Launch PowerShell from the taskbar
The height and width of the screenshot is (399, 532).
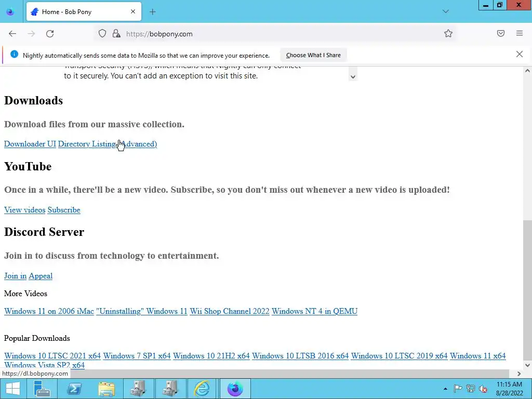[74, 389]
